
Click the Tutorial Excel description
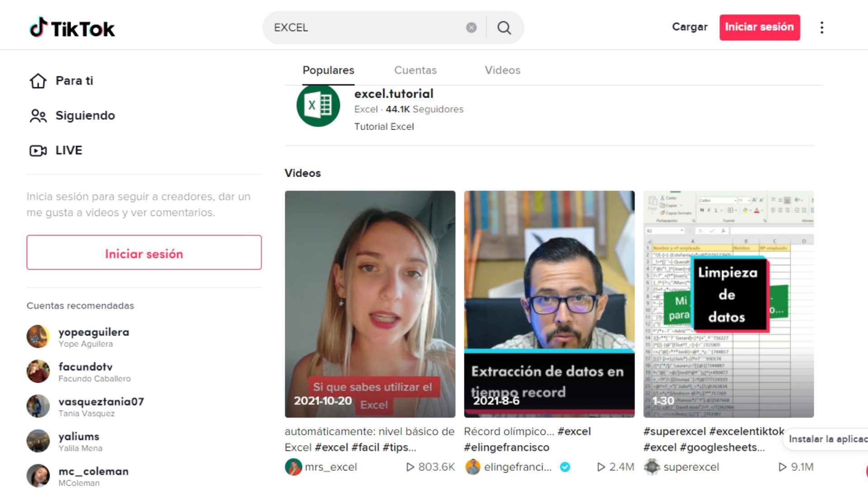(384, 127)
